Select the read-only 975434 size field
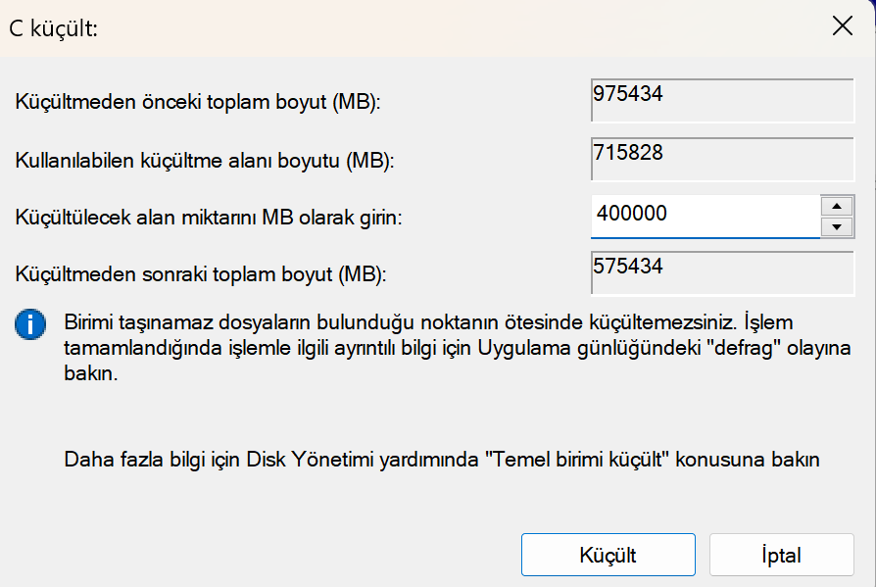Screen dimensions: 876x588 pyautogui.click(x=721, y=99)
